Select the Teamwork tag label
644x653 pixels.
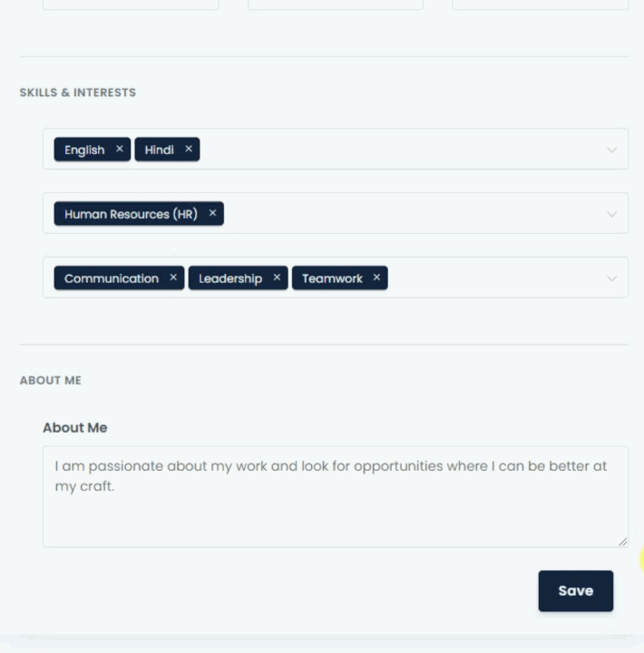coord(332,278)
